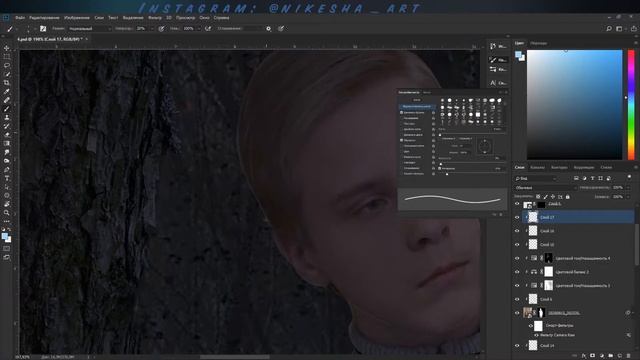Open the collapsed History panel icon
This screenshot has width=640, height=360.
(x=493, y=47)
